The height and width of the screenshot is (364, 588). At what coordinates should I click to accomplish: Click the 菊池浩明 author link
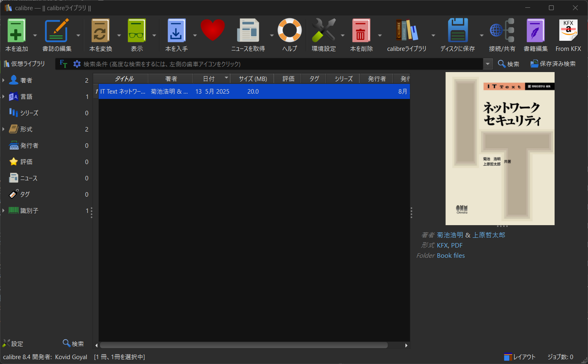[x=450, y=235]
